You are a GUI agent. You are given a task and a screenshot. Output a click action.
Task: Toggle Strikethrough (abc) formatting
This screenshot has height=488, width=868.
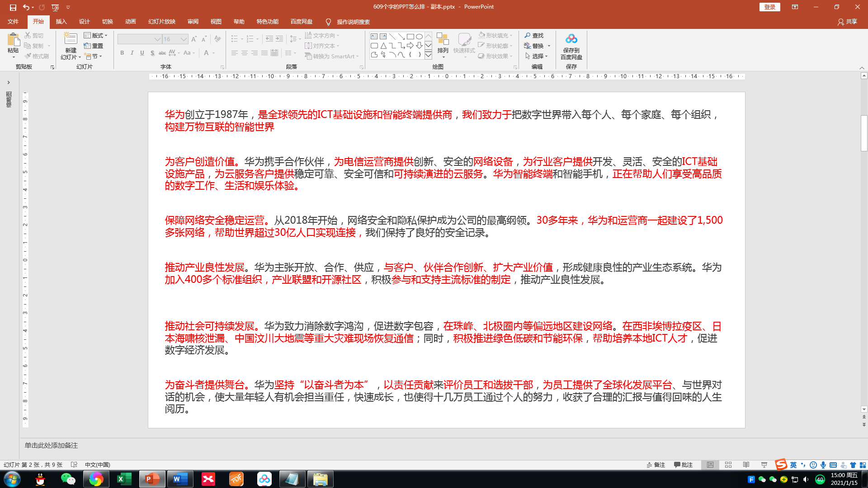tap(162, 53)
